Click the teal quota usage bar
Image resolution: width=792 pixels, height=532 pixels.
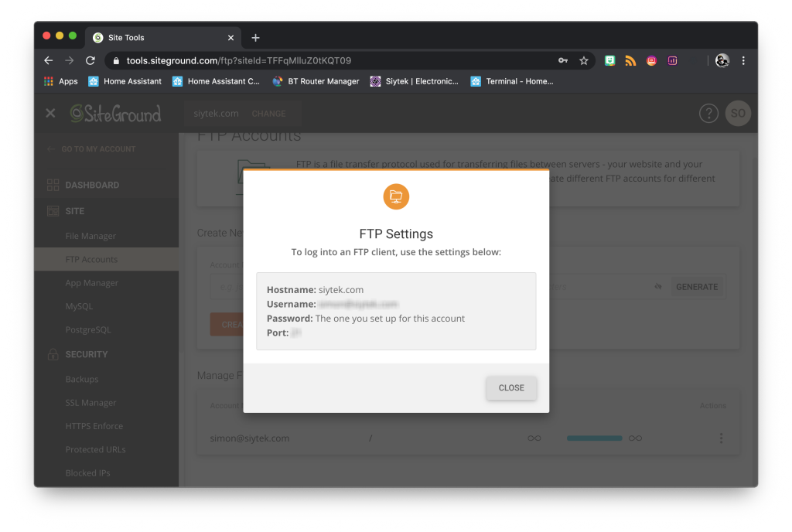[x=594, y=438]
